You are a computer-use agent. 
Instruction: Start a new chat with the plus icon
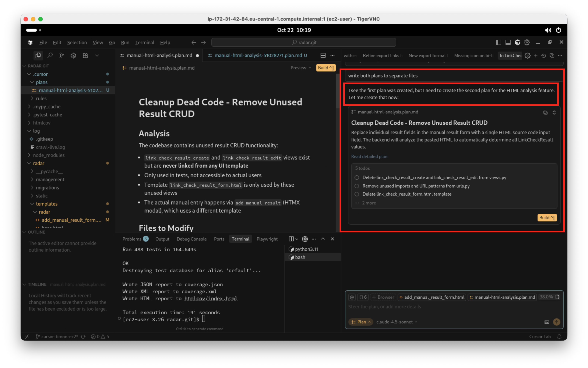pyautogui.click(x=536, y=56)
